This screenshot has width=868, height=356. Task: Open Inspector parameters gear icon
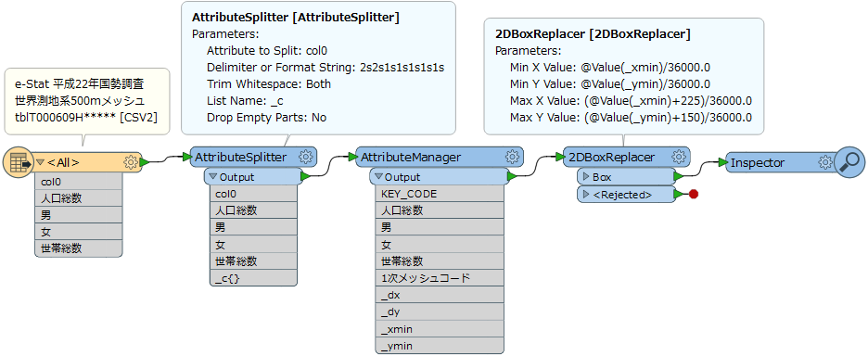(825, 162)
